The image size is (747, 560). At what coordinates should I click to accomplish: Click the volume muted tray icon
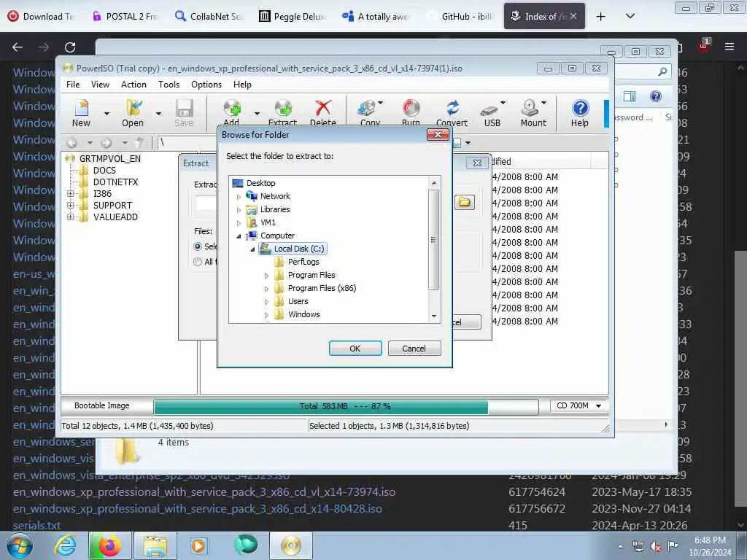656,547
